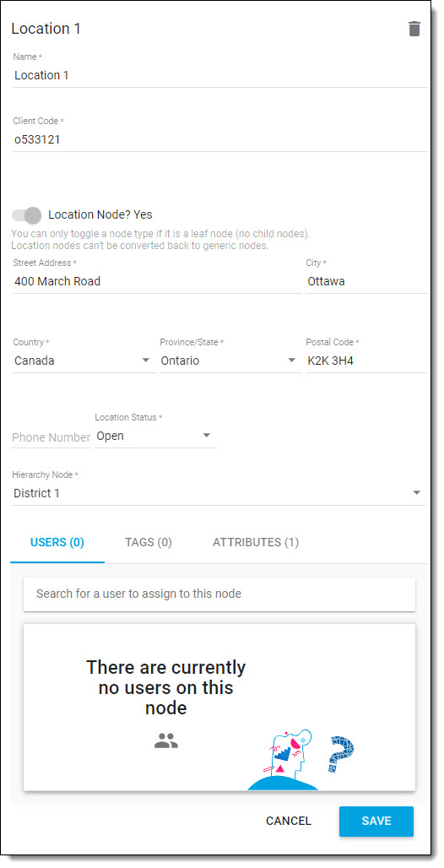Click the Postal Code field
Screen dimensions: 444x868
[366, 361]
